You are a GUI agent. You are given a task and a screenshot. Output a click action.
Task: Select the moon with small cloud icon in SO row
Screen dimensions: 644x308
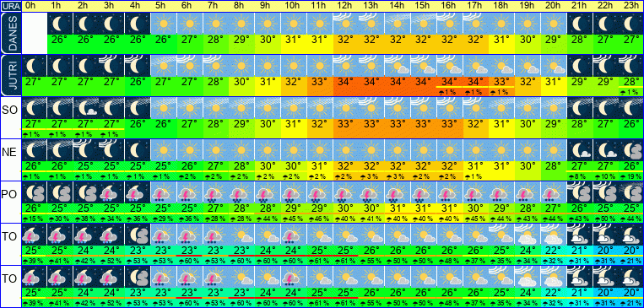pyautogui.click(x=86, y=108)
